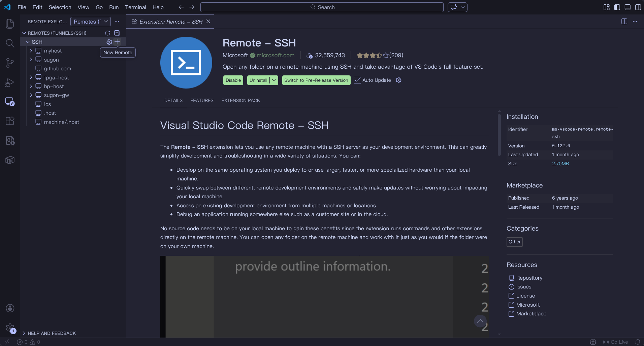
Task: Open Run and Debug view
Action: (10, 82)
